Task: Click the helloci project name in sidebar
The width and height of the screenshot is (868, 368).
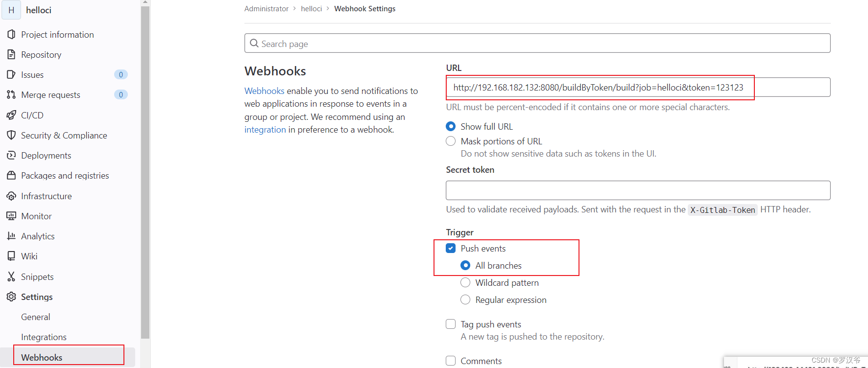Action: pos(39,10)
